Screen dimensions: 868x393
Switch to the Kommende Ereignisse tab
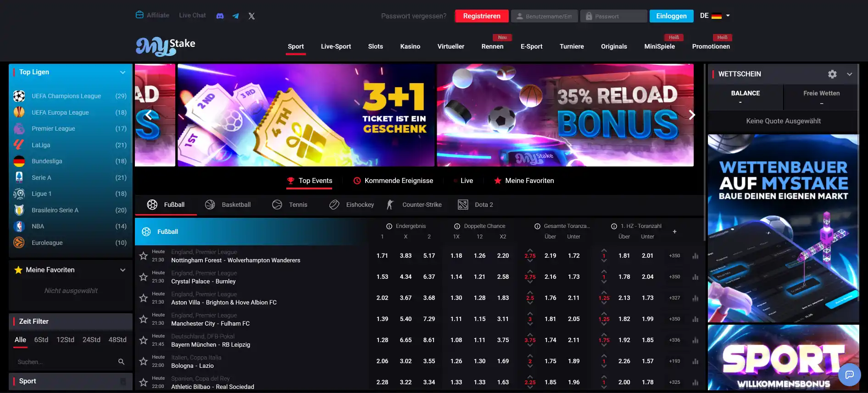[393, 181]
